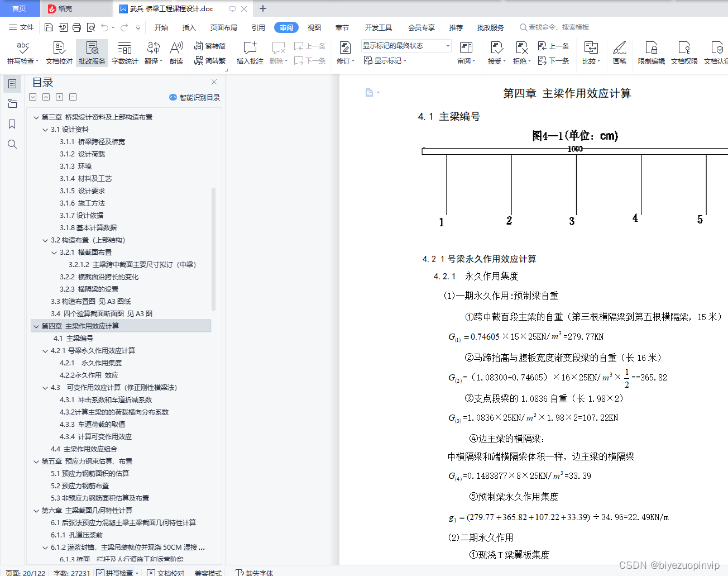Switch to the 视图 ribbon tab
The height and width of the screenshot is (576, 728).
coord(314,27)
